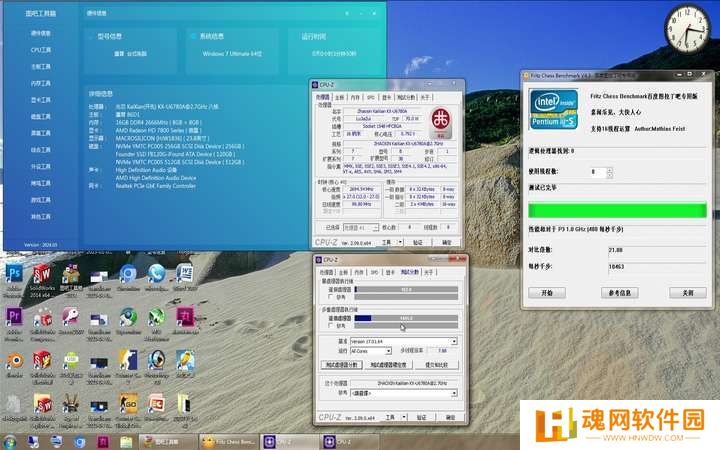The image size is (720, 450).
Task: Switch to 内存 tab in upper CPU-Z
Action: [355, 97]
